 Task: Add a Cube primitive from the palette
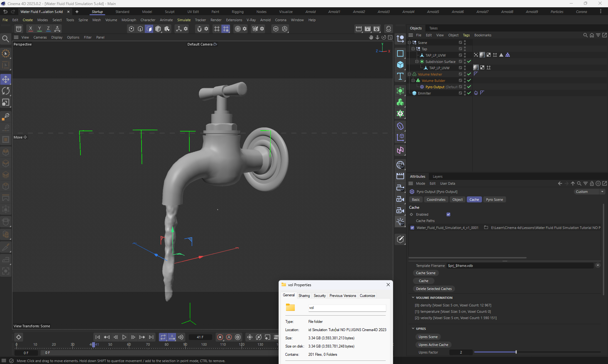400,65
